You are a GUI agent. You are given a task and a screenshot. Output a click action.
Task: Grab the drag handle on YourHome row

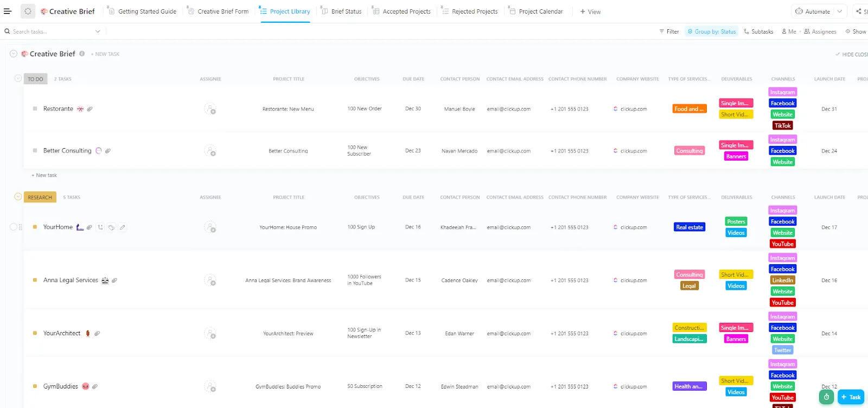pyautogui.click(x=21, y=227)
